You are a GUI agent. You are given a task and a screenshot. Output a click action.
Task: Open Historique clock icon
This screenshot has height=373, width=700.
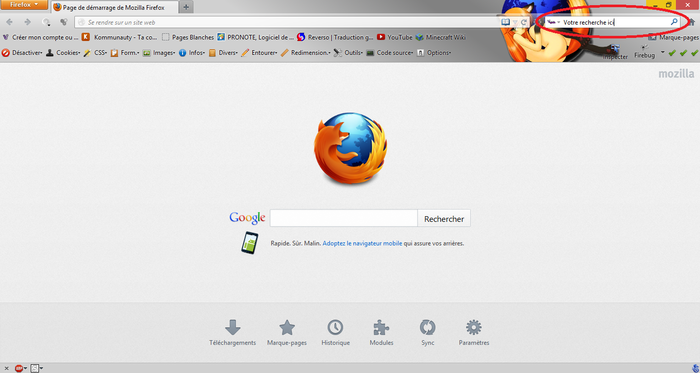coord(335,332)
